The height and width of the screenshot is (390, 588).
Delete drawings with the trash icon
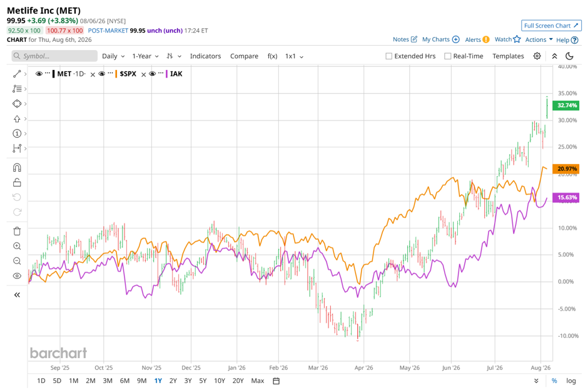(17, 231)
